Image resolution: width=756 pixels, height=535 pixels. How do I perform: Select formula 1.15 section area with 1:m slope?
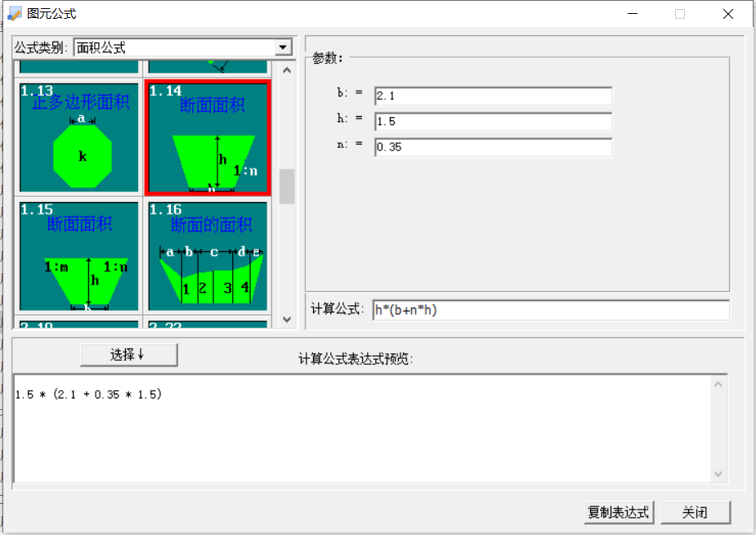(x=78, y=256)
